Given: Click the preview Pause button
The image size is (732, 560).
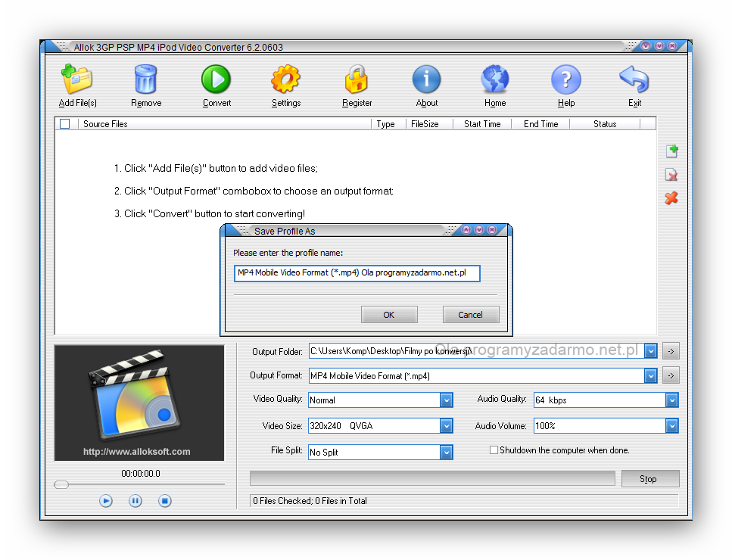Looking at the screenshot, I should tap(135, 501).
